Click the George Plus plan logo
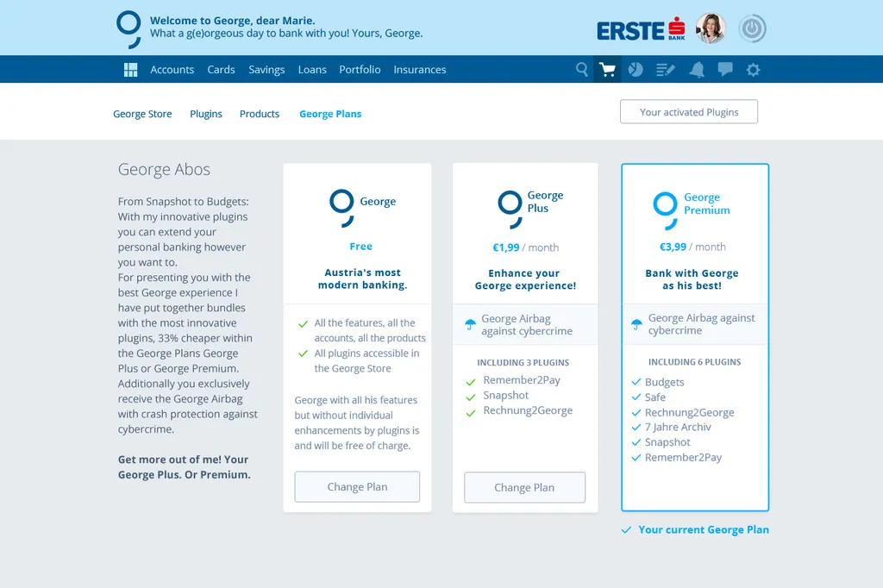The width and height of the screenshot is (883, 588). tap(510, 209)
